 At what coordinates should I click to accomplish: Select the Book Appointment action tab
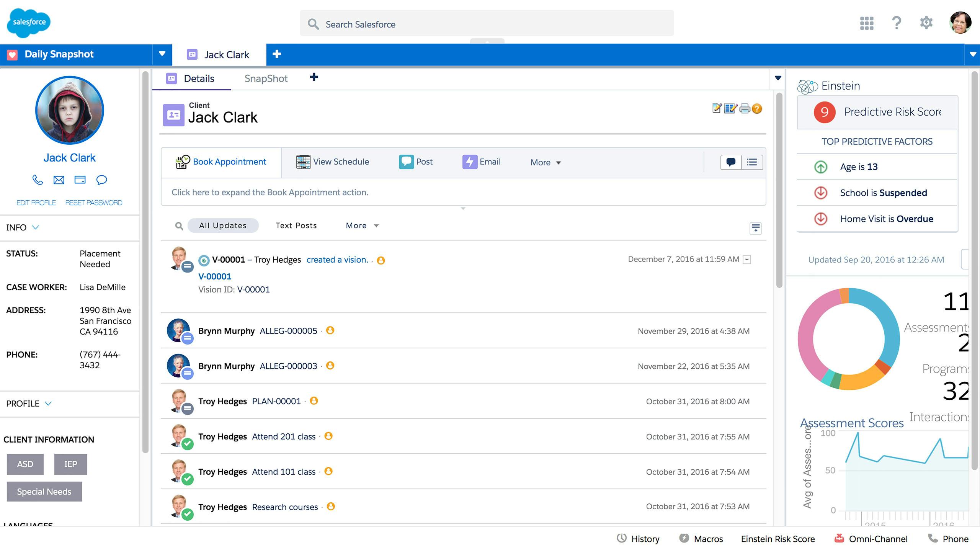coord(221,162)
